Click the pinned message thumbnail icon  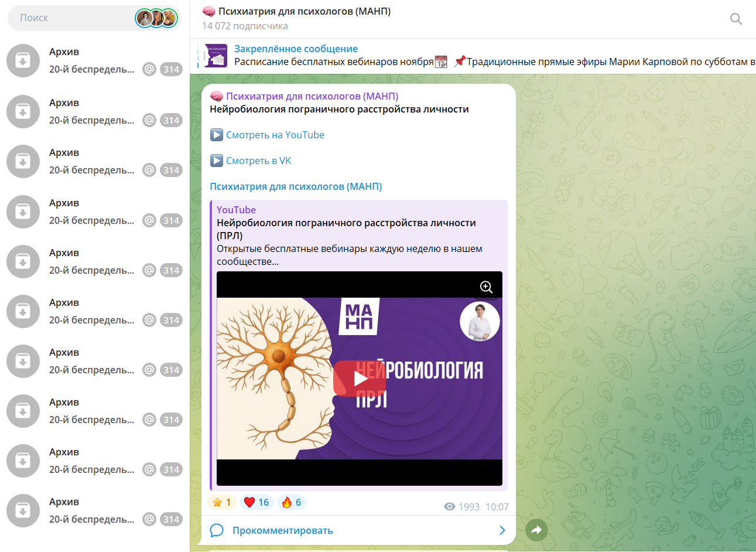(215, 55)
